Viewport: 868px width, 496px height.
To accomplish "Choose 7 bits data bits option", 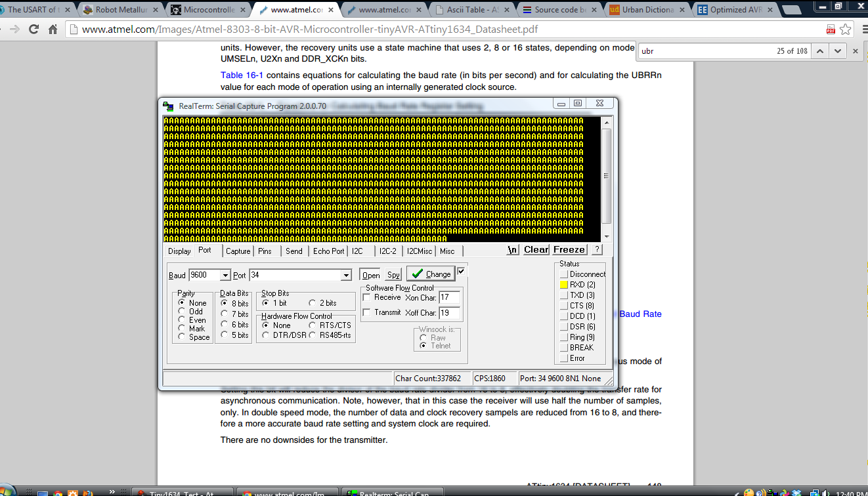I will point(225,314).
